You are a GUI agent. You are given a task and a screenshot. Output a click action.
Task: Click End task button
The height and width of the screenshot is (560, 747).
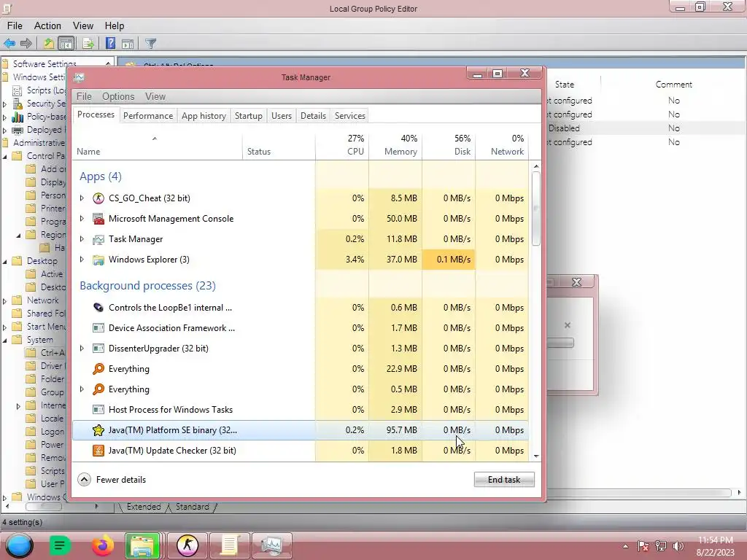[x=504, y=480]
